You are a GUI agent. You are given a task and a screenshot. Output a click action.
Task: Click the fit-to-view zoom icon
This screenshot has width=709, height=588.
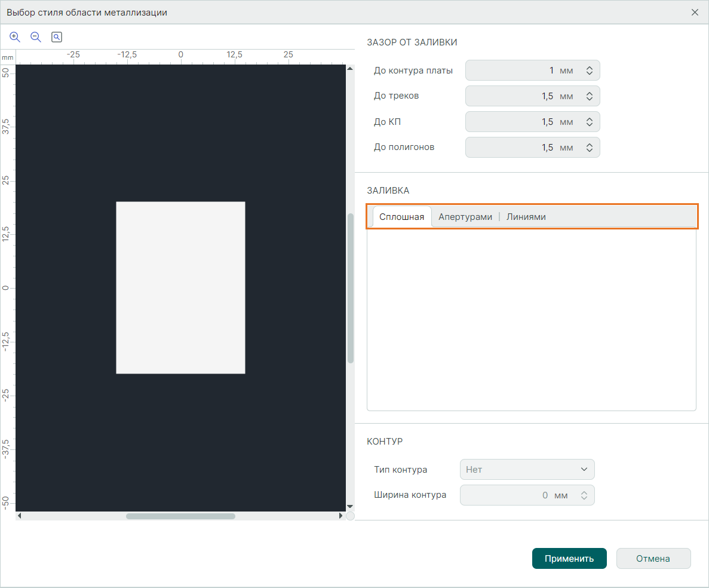tap(57, 37)
